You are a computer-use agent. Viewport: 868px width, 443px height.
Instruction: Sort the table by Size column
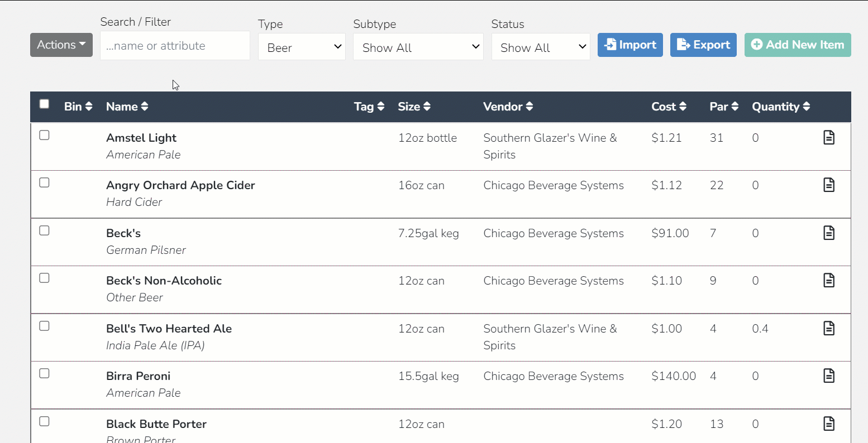point(414,107)
